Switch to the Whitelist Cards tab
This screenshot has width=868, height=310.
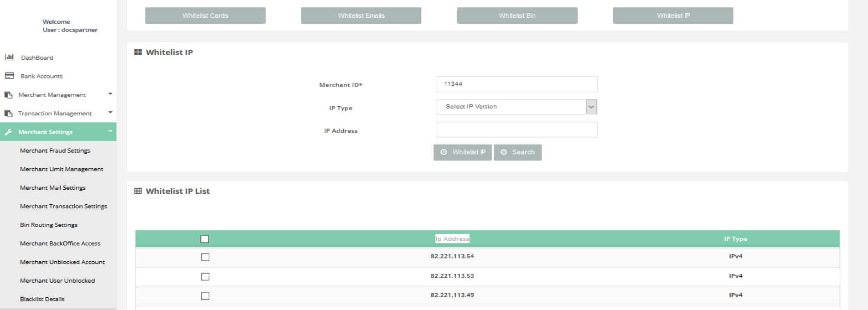205,15
